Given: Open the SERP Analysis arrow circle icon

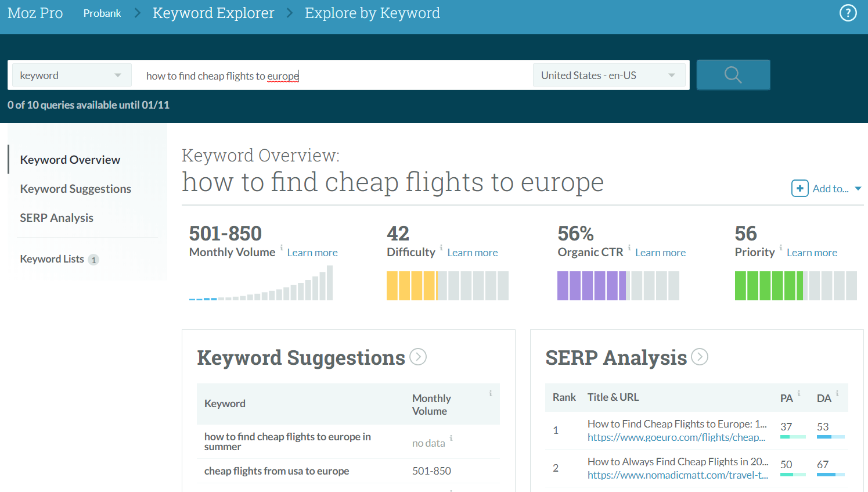Looking at the screenshot, I should coord(700,357).
